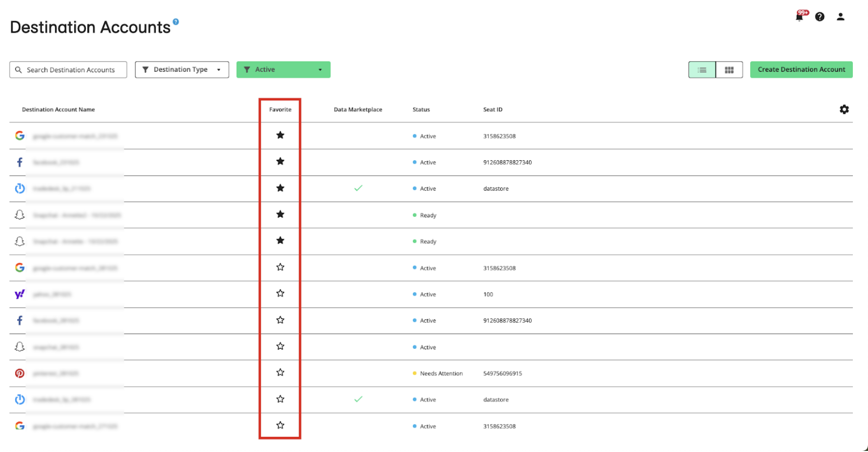Unfavorite the first Google account star
The height and width of the screenshot is (452, 868).
coord(280,135)
